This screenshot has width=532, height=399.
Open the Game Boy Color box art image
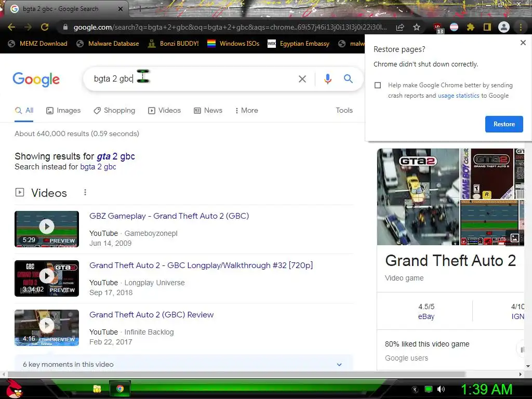tap(487, 174)
